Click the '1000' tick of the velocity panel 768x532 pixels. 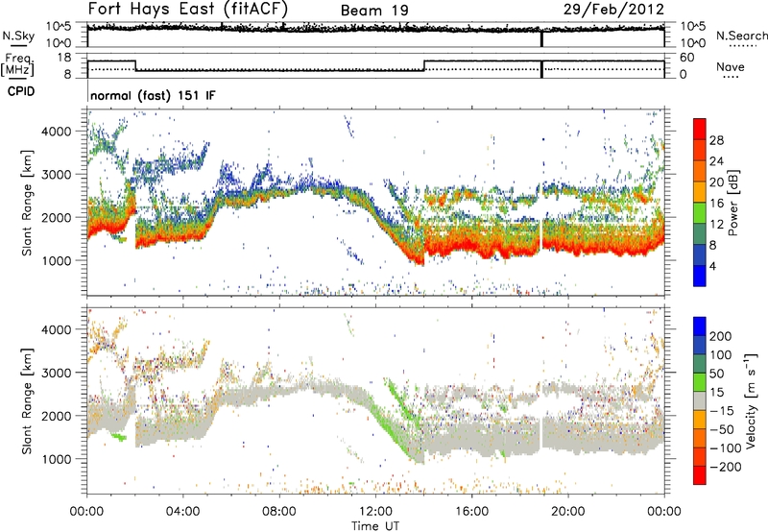pyautogui.click(x=57, y=459)
